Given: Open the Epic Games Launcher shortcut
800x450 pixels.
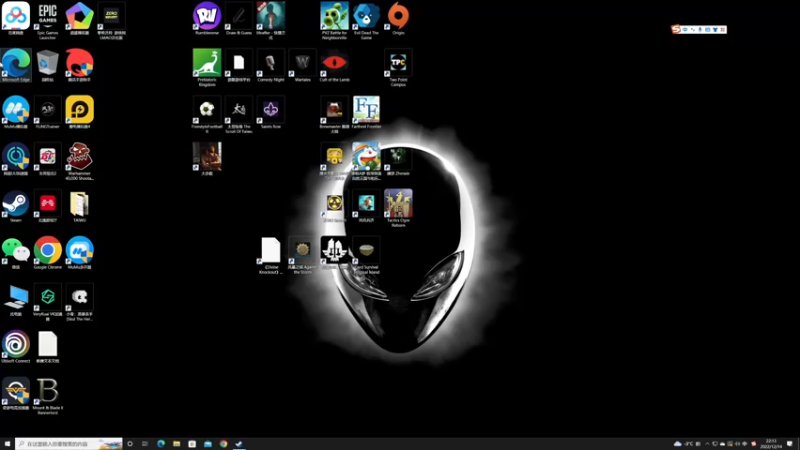Looking at the screenshot, I should [x=47, y=19].
